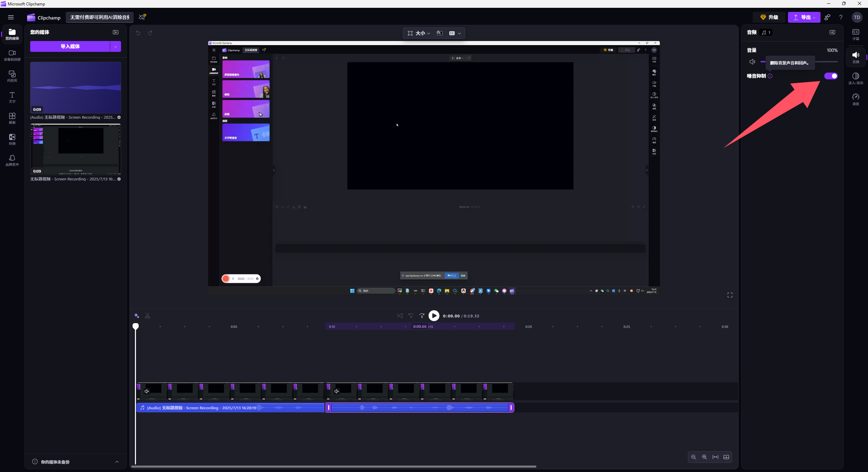The width and height of the screenshot is (868, 472).
Task: Open the Captions panel icon
Action: pos(855,34)
